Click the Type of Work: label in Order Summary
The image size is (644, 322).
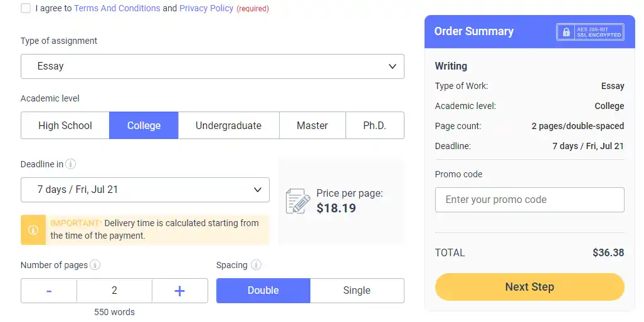[462, 86]
